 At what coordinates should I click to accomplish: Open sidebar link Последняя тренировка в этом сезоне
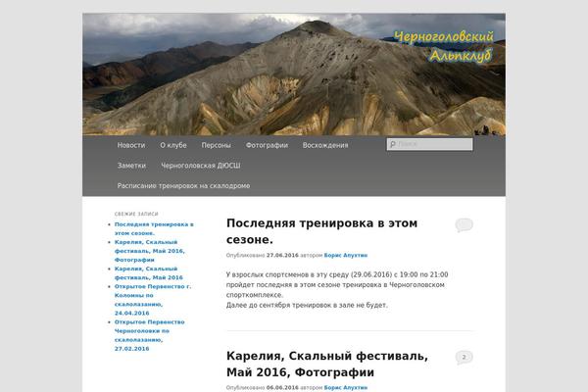click(x=154, y=228)
